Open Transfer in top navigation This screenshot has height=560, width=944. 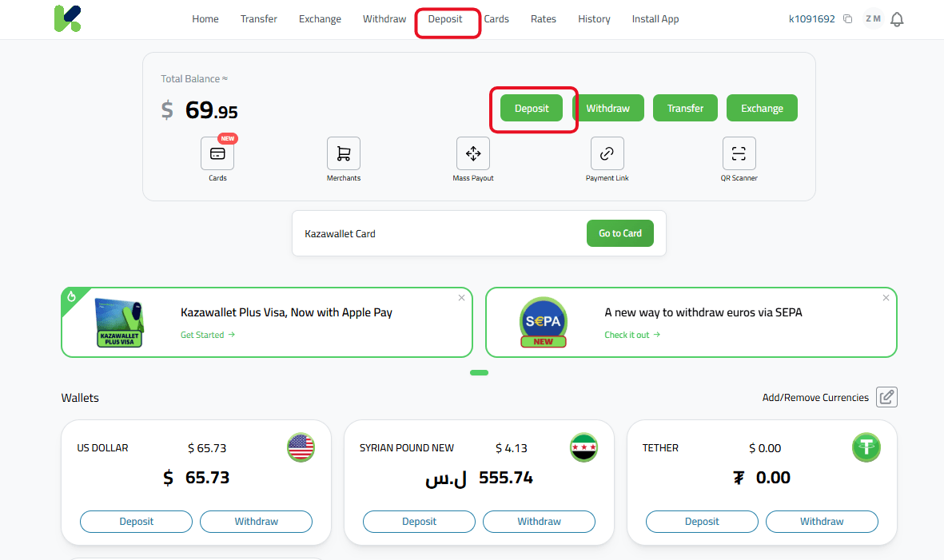pos(259,19)
